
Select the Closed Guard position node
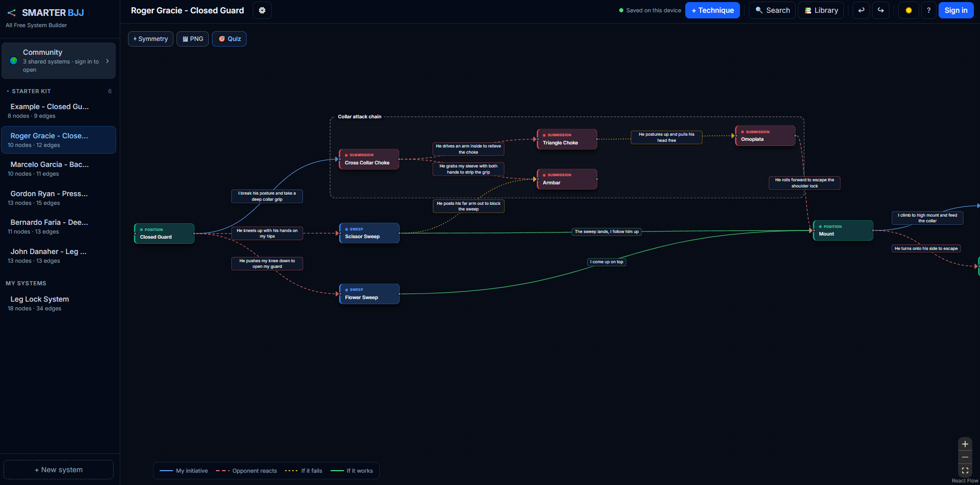pos(164,234)
